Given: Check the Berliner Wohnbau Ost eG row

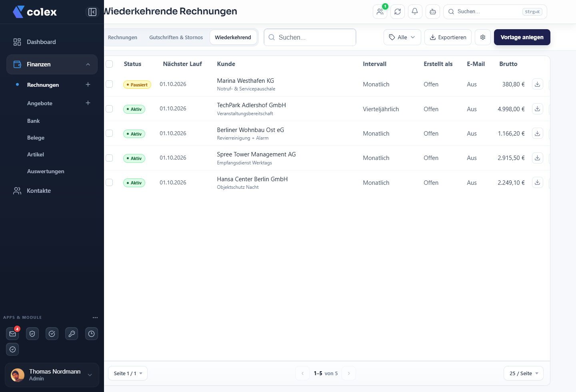Looking at the screenshot, I should [x=109, y=133].
